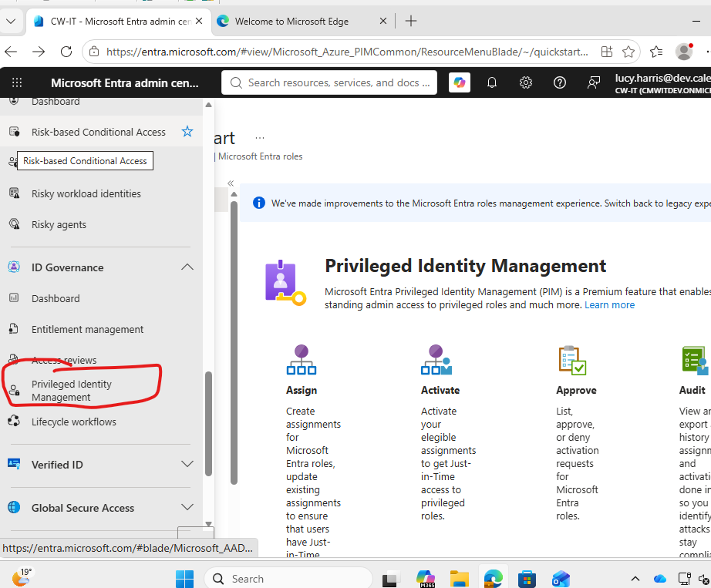
Task: Focus the Search resources, services, and docs box
Action: click(x=329, y=82)
